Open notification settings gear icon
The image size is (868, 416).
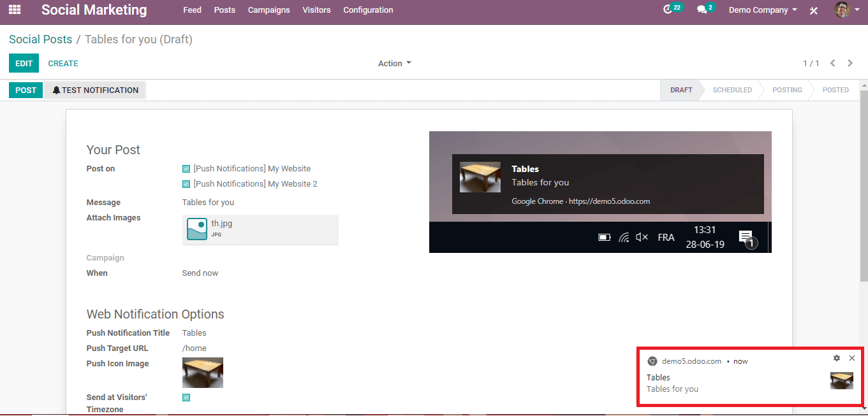pos(837,359)
